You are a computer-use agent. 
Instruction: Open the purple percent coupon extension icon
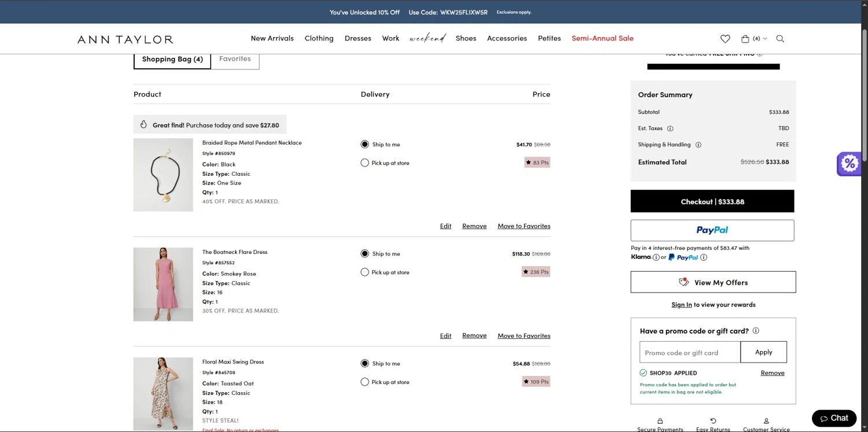tap(849, 164)
